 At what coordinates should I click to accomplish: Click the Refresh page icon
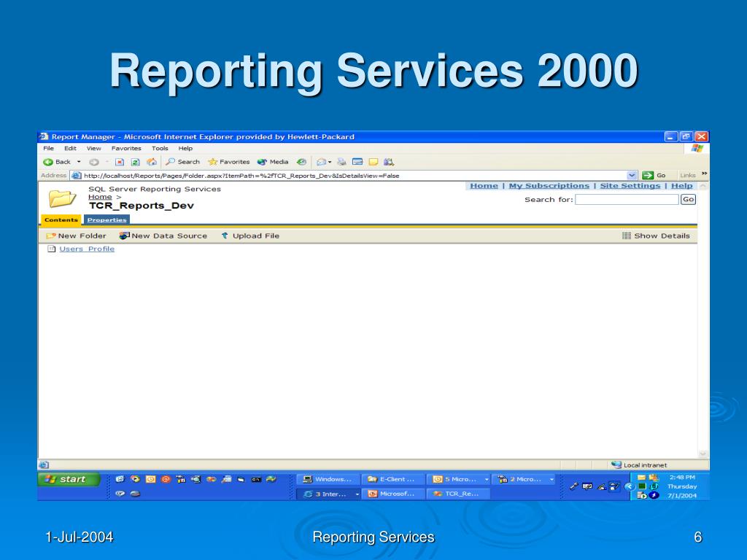[135, 162]
